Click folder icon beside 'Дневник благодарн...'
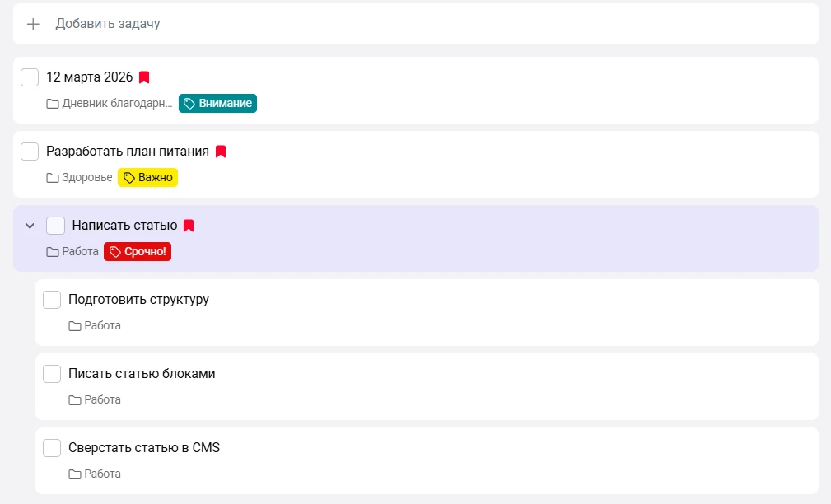The width and height of the screenshot is (831, 504). [53, 104]
